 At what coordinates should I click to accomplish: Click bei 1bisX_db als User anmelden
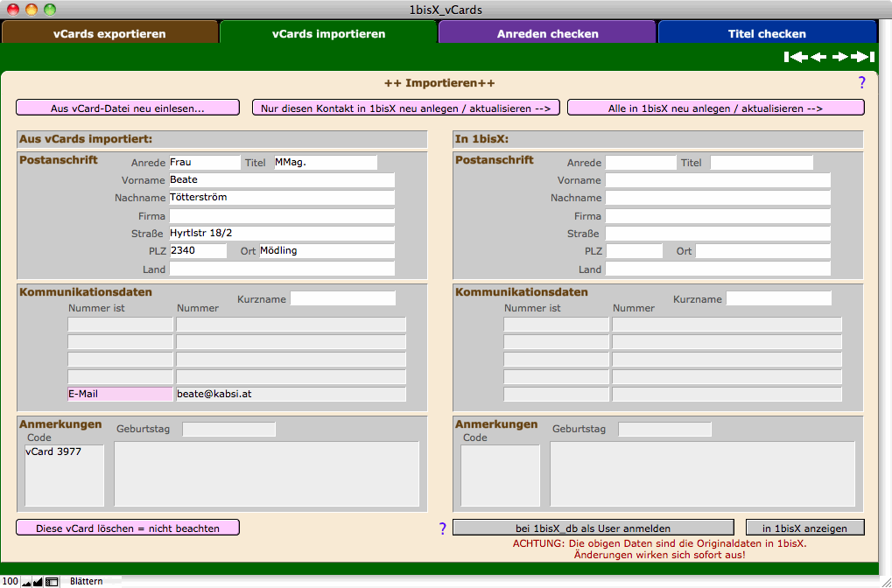tap(593, 528)
